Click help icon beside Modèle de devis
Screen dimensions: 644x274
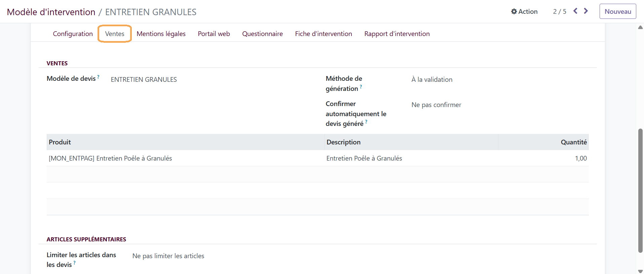[x=98, y=77]
